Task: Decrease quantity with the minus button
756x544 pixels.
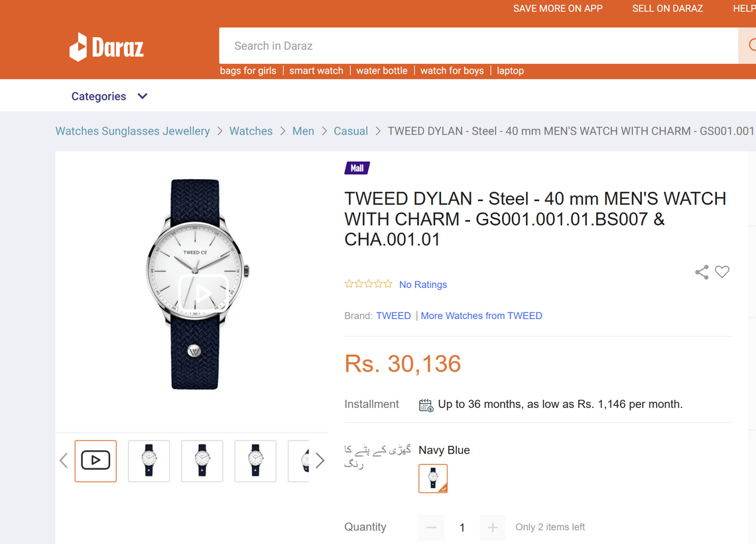Action: [431, 527]
